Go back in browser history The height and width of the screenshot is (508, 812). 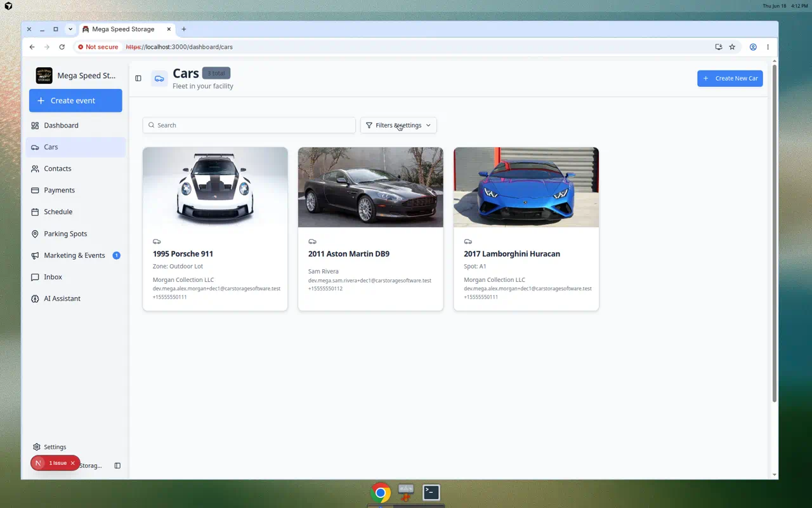32,47
